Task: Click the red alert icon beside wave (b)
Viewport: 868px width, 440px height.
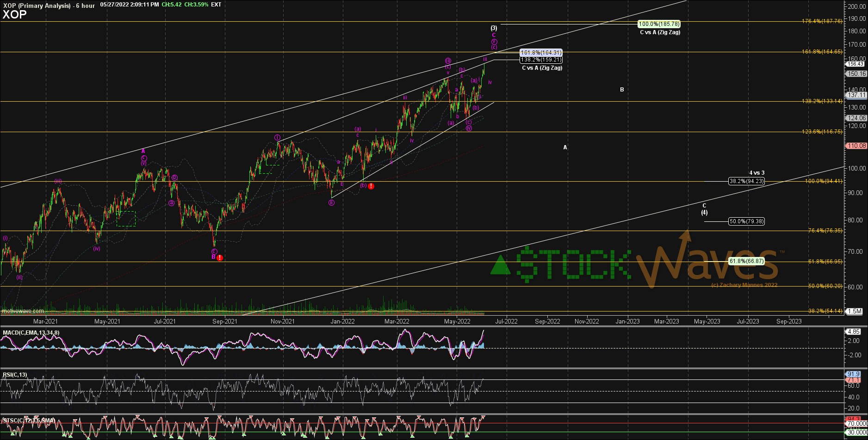Action: 371,186
